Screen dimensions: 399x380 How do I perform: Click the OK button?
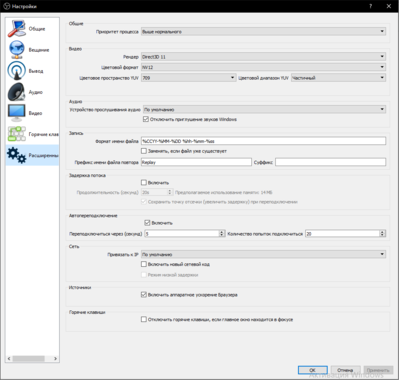point(312,370)
